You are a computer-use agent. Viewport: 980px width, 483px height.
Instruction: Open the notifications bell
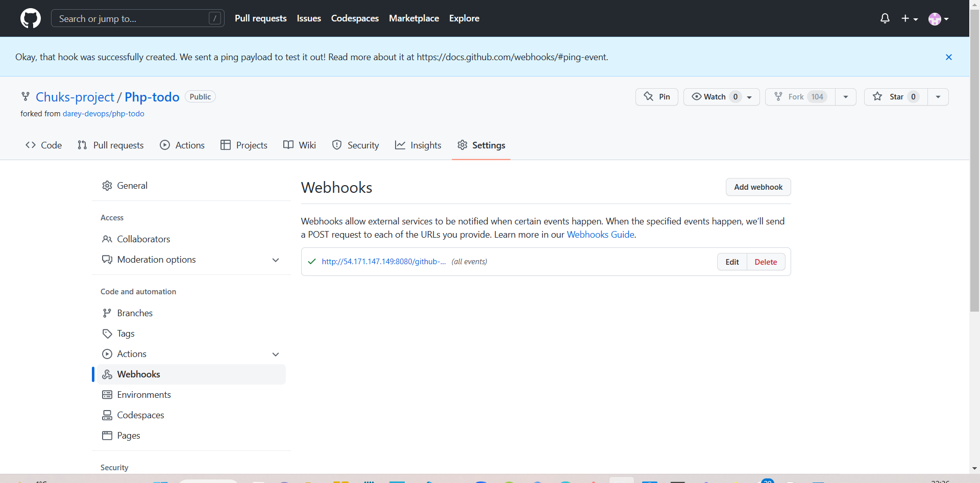(x=885, y=18)
